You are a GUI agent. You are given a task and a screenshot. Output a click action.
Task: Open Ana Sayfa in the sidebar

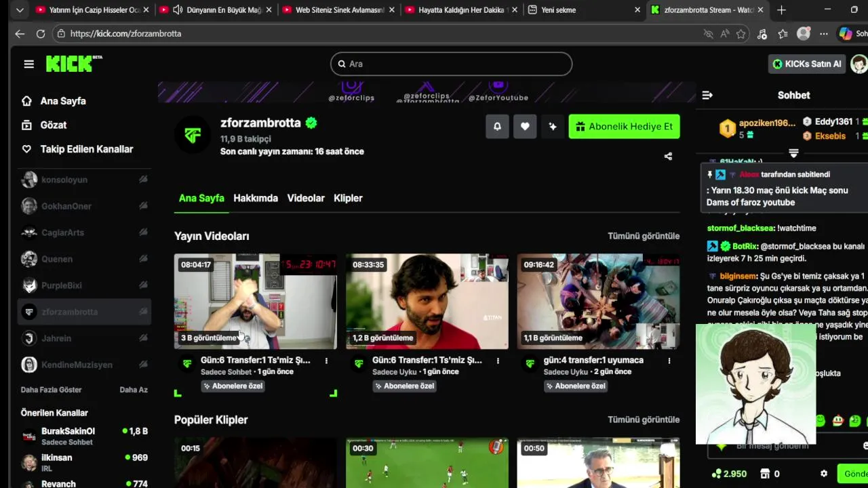point(63,101)
